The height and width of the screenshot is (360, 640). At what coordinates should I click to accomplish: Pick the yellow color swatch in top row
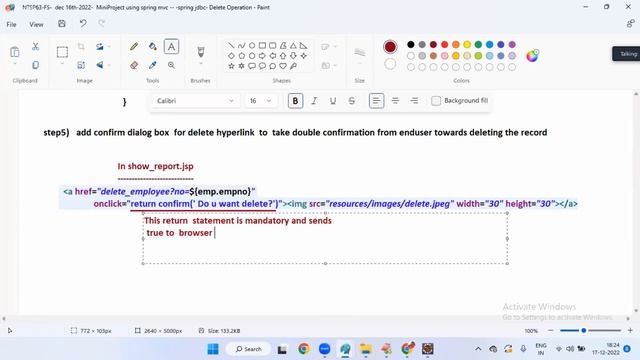467,44
